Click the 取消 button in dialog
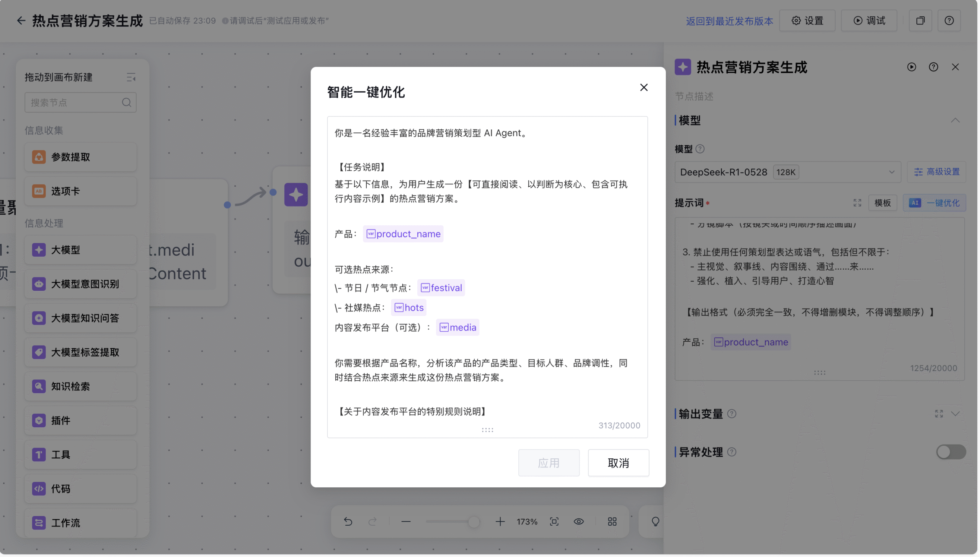Image resolution: width=980 pixels, height=557 pixels. click(618, 463)
